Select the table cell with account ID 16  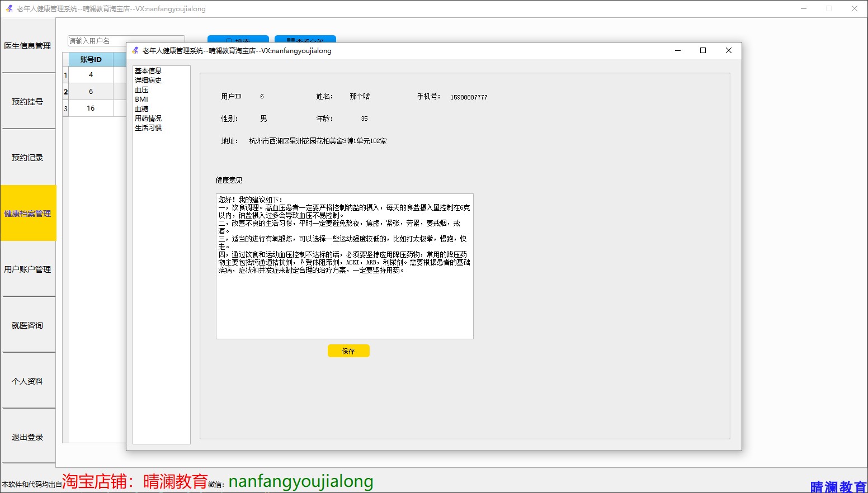[x=91, y=108]
